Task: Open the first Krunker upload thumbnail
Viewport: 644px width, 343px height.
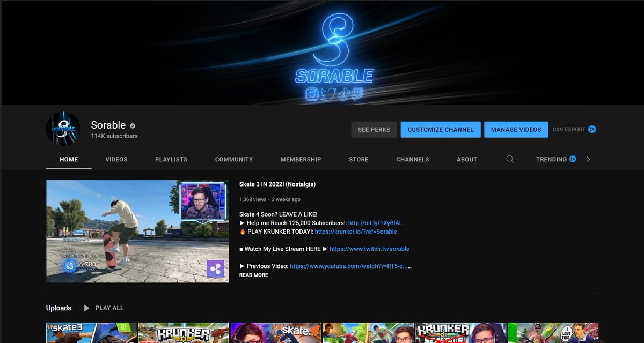Action: point(184,333)
